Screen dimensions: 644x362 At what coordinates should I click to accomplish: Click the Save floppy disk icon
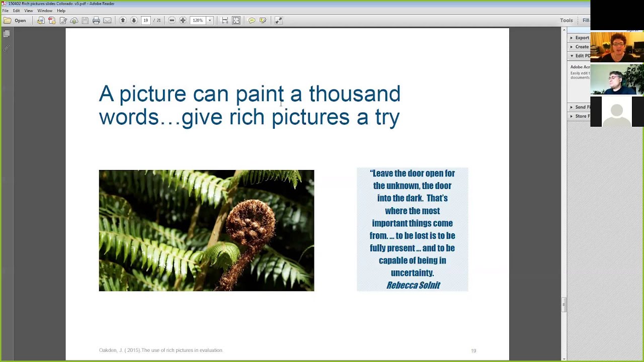(85, 21)
